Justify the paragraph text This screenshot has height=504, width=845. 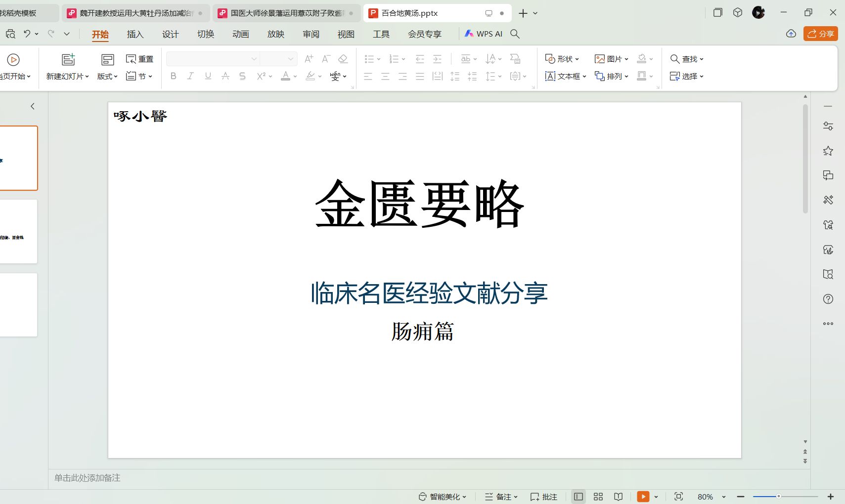pyautogui.click(x=420, y=76)
